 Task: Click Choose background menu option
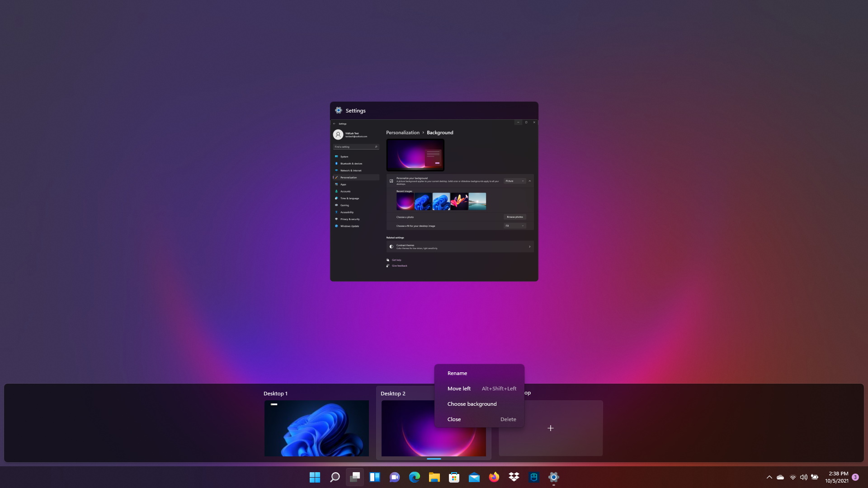(472, 404)
